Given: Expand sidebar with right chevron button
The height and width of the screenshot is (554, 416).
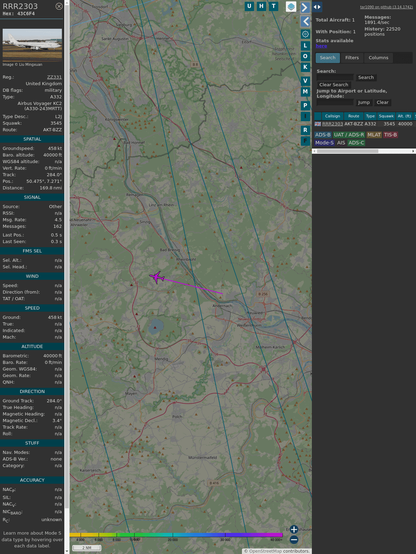Looking at the screenshot, I should coord(305,7).
